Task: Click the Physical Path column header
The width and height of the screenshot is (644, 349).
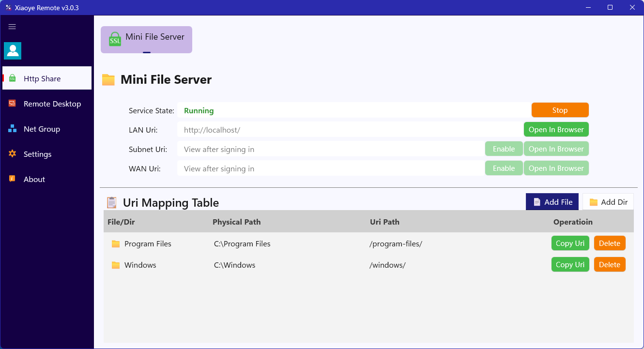Action: tap(236, 222)
